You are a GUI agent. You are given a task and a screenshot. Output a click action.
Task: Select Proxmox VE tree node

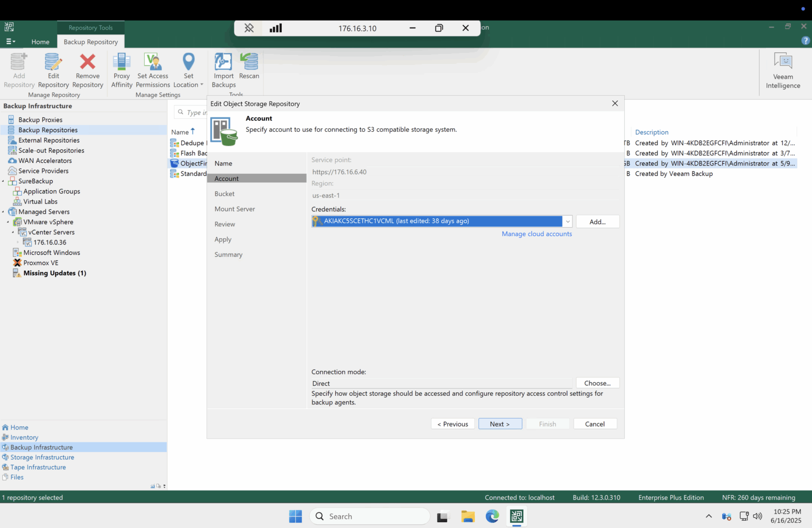(41, 263)
